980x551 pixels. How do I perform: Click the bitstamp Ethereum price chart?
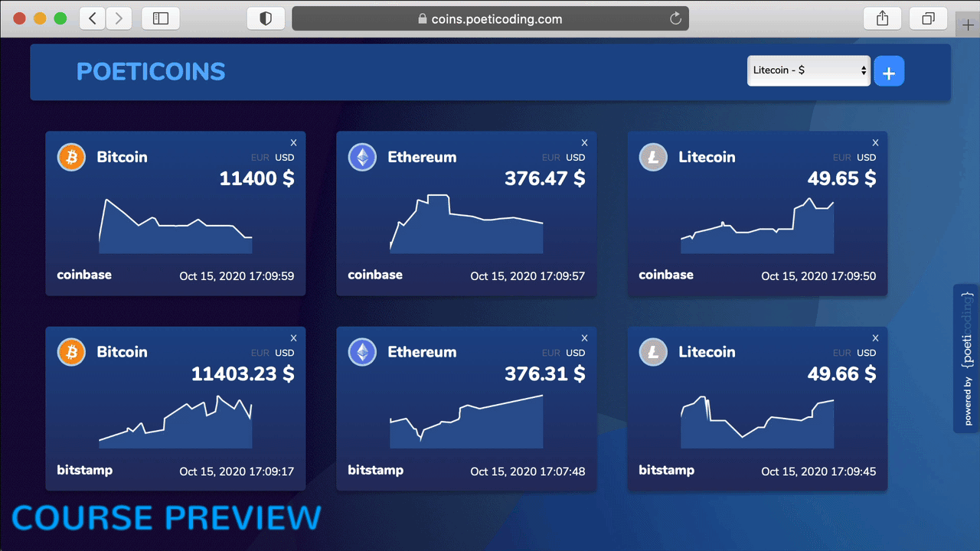click(466, 422)
